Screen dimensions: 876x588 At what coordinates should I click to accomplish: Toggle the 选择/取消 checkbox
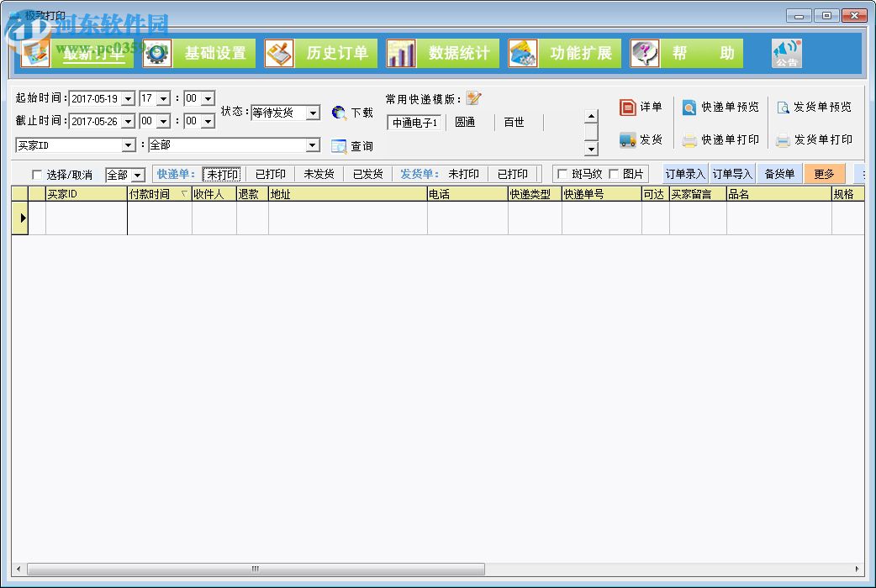point(37,175)
